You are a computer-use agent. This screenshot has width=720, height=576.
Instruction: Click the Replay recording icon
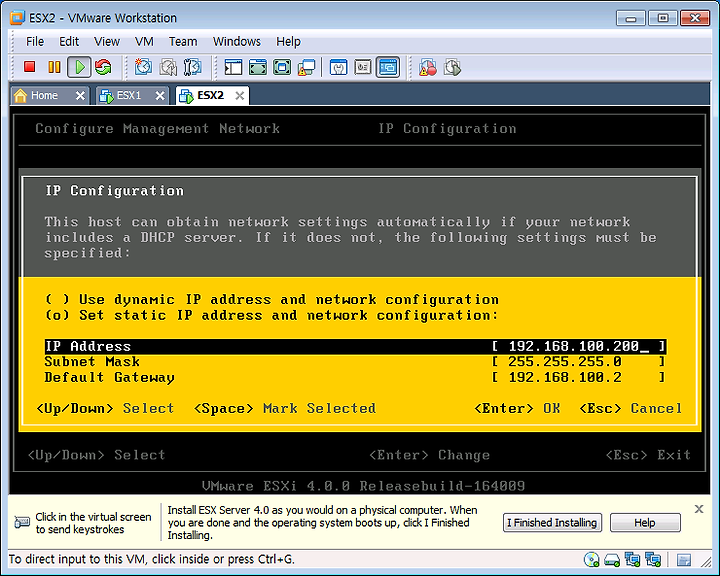452,68
